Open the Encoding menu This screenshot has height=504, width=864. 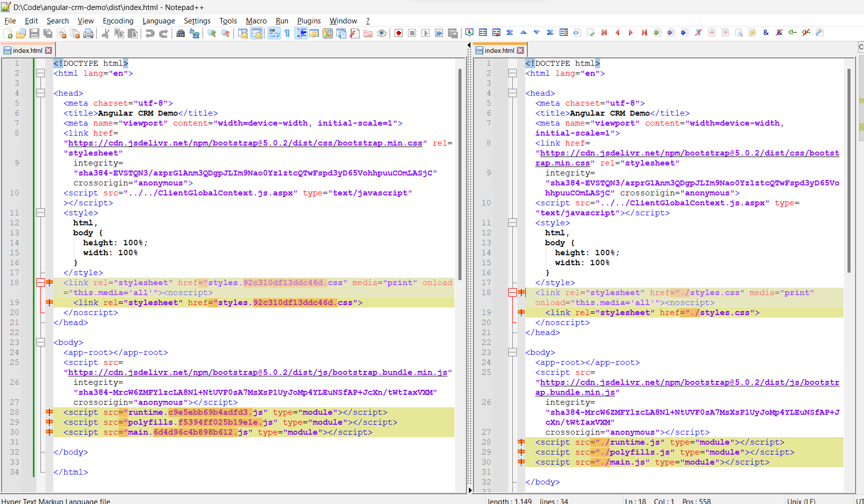(x=118, y=21)
